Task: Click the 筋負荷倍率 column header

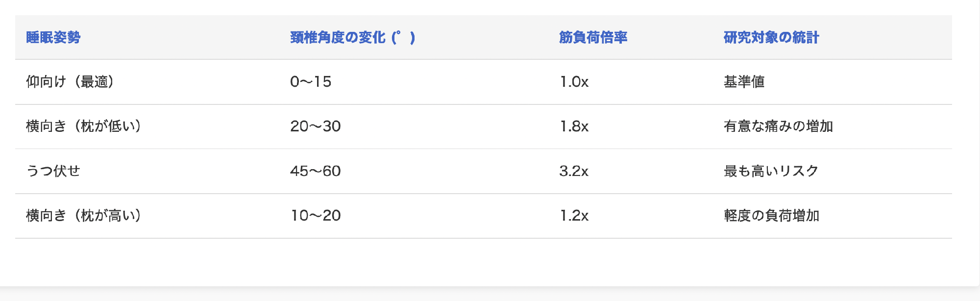Action: pyautogui.click(x=593, y=37)
